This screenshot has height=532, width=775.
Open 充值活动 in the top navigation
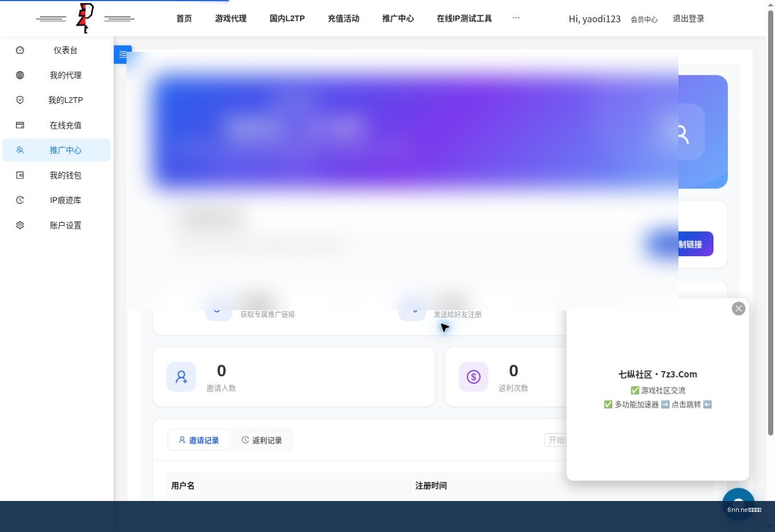343,18
